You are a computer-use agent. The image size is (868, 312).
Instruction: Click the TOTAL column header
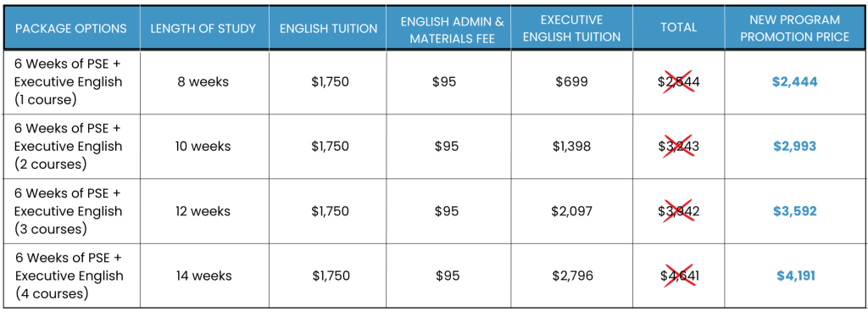click(x=678, y=28)
